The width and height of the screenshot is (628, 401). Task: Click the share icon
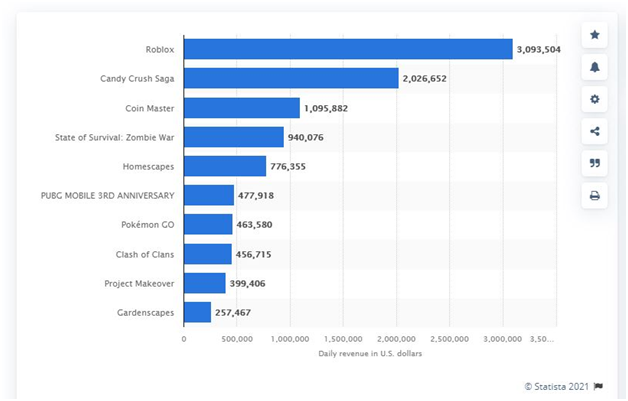coord(595,131)
